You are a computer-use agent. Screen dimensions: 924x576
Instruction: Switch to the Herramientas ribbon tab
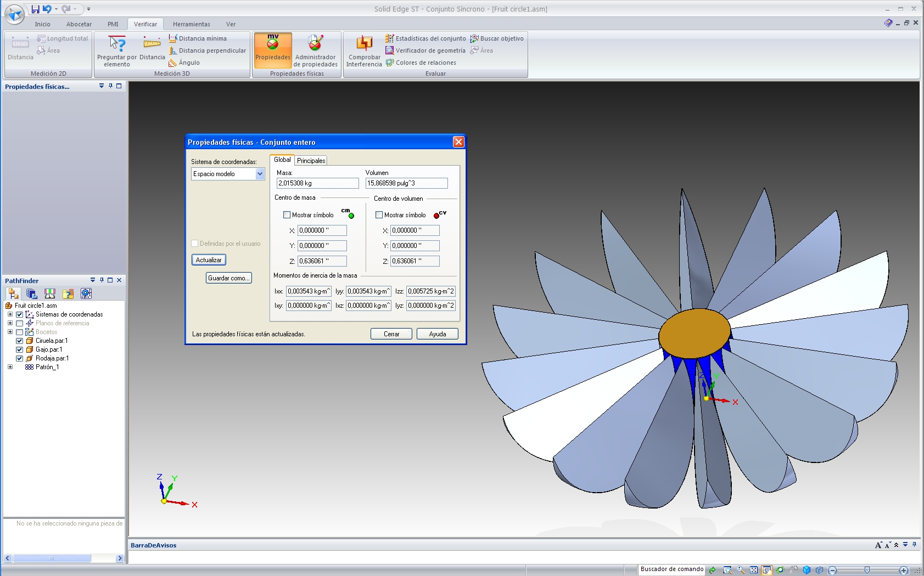(x=192, y=24)
